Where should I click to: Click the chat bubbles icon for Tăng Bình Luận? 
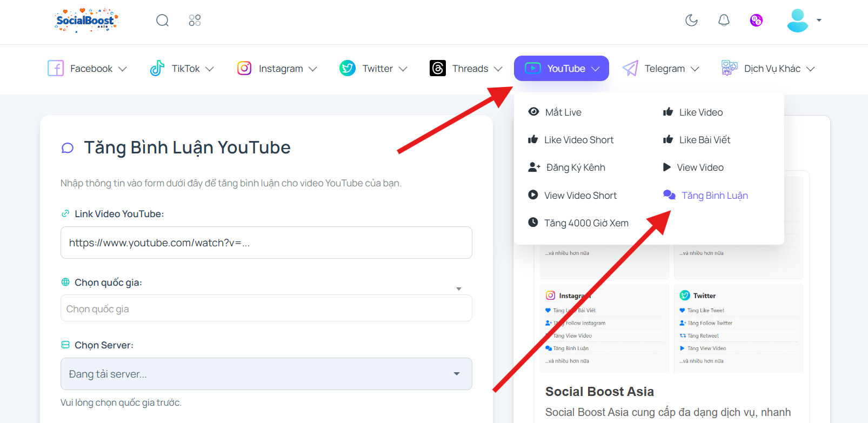click(x=669, y=194)
